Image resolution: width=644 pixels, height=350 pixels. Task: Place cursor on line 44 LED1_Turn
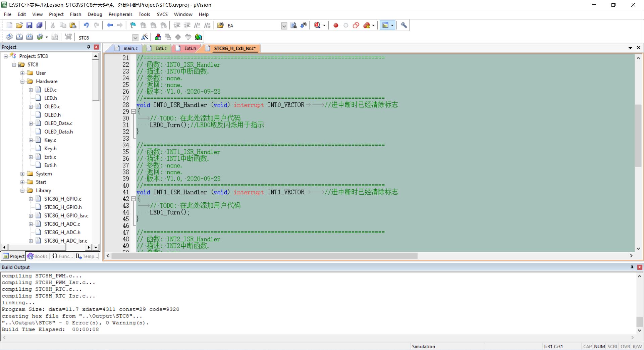(x=169, y=212)
